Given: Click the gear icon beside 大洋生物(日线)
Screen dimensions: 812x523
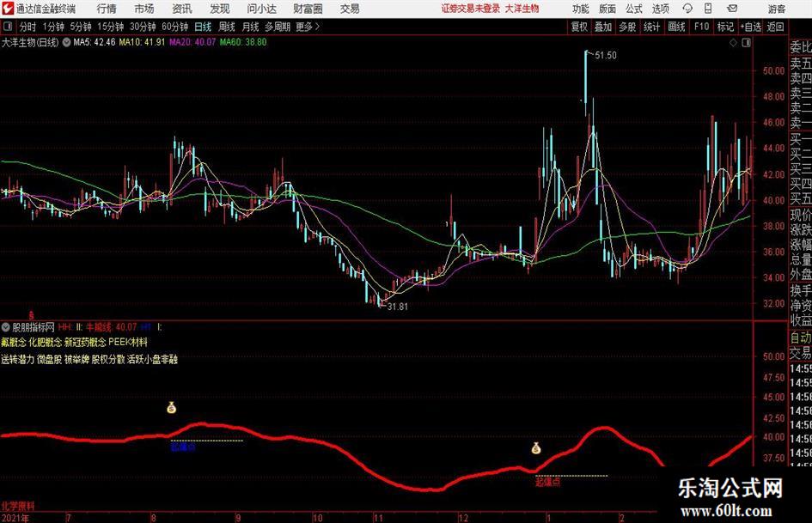Looking at the screenshot, I should (66, 42).
